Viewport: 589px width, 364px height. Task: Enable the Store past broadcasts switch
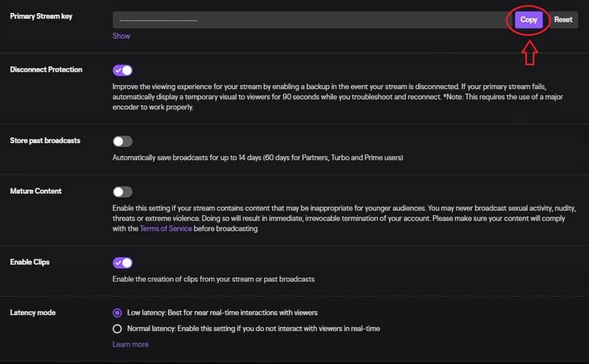click(x=122, y=141)
